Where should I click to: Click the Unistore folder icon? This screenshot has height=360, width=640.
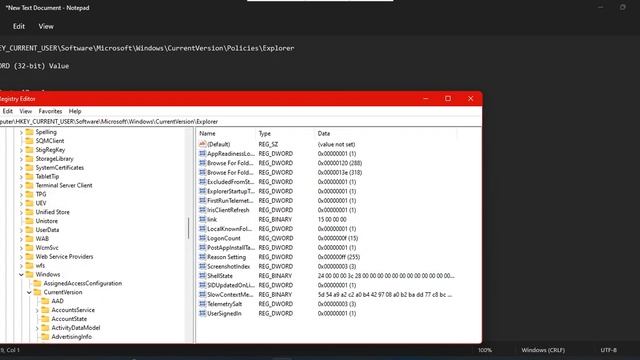[x=29, y=221]
